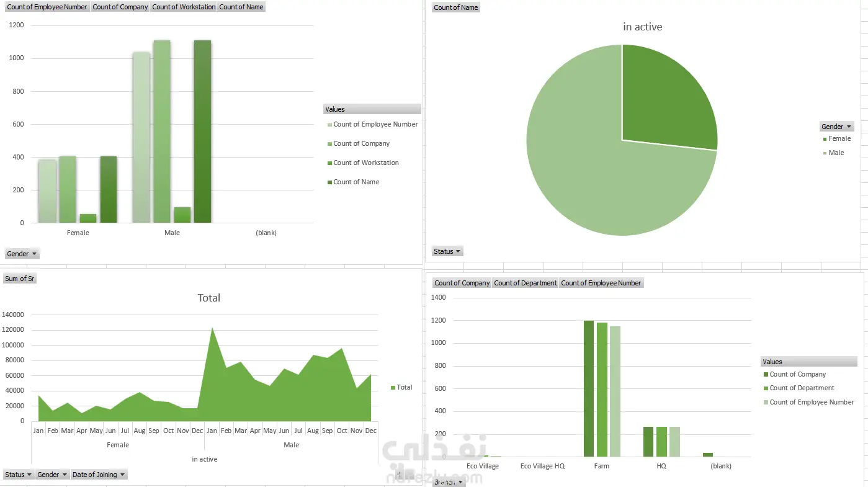Viewport: 868px width, 487px height.
Task: Click the Count of Workstation field button
Action: click(x=184, y=7)
